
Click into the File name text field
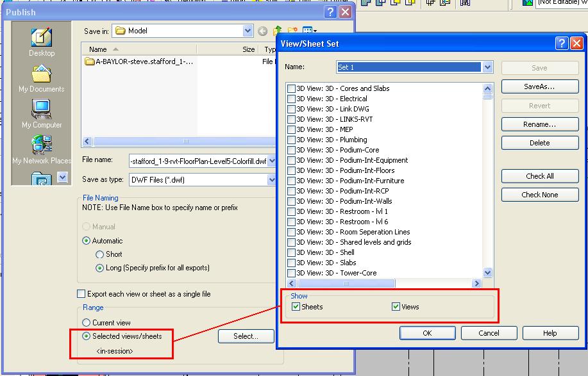198,161
